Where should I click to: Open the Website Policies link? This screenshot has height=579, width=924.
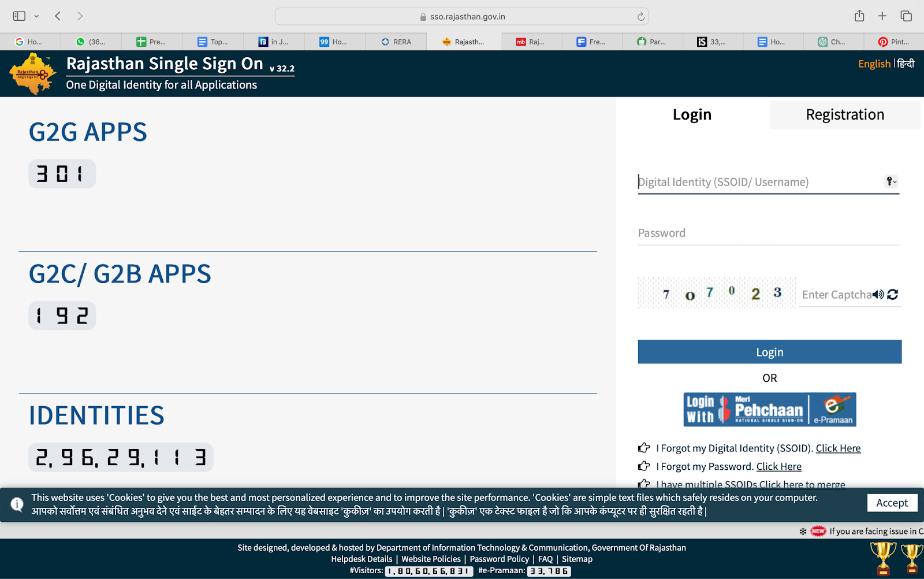(431, 559)
